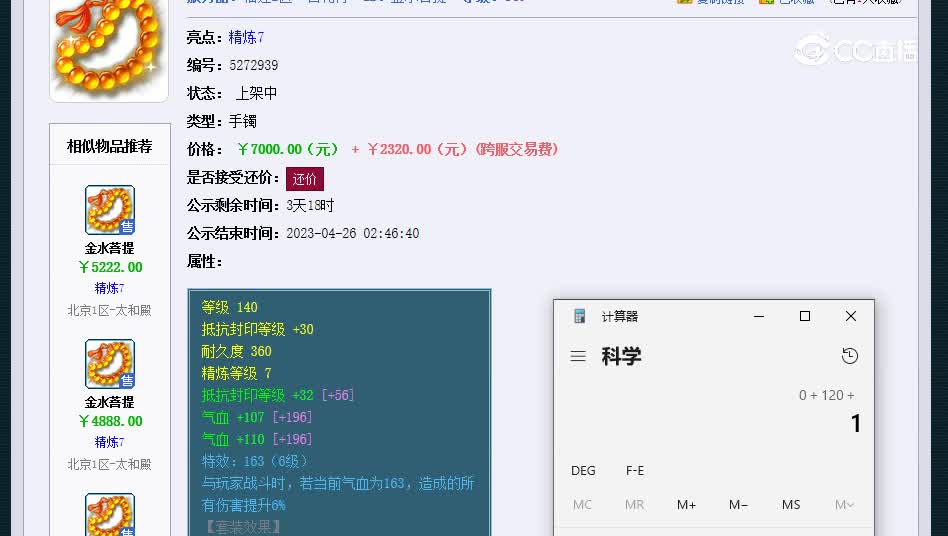Open the third similar item icon at the bottom
948x536 pixels.
(109, 515)
